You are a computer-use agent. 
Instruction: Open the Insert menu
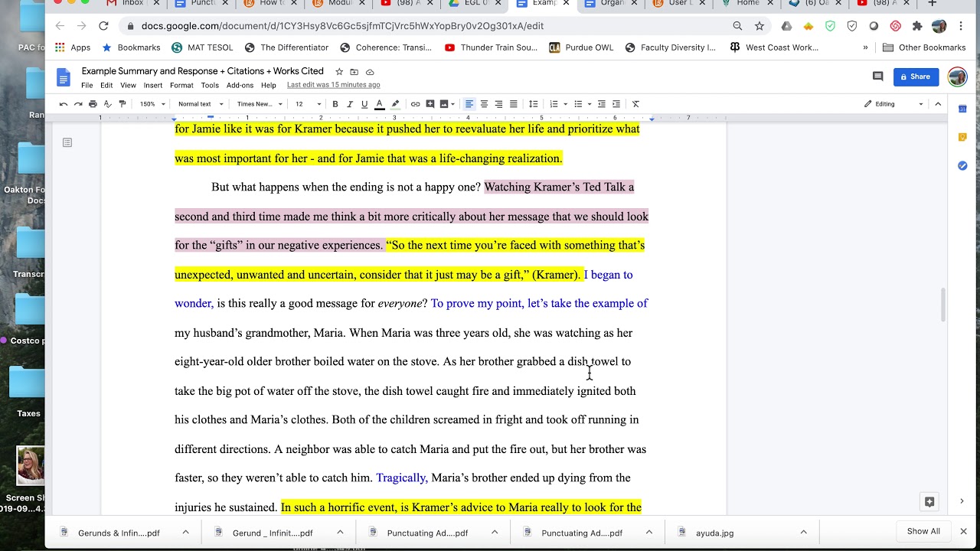(153, 85)
